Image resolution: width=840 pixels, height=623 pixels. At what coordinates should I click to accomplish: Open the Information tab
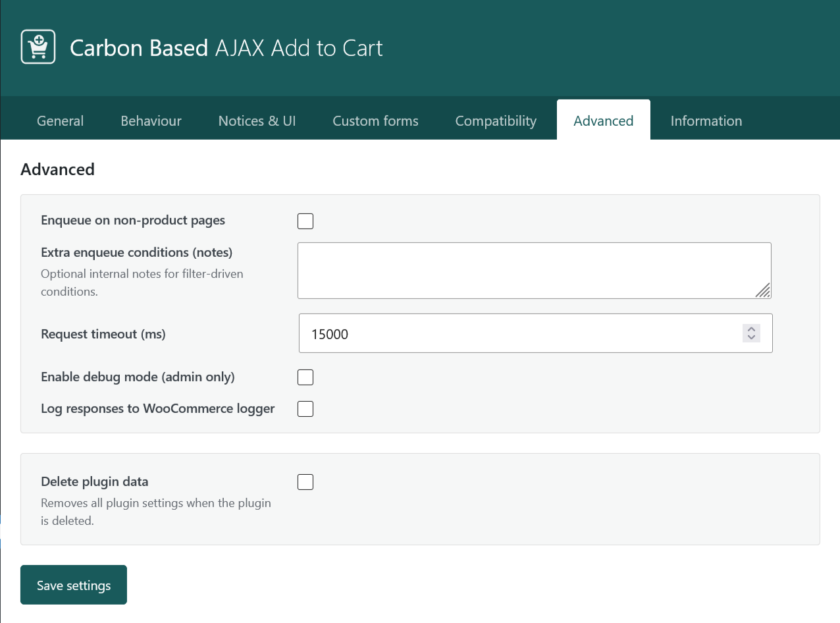[x=706, y=121]
